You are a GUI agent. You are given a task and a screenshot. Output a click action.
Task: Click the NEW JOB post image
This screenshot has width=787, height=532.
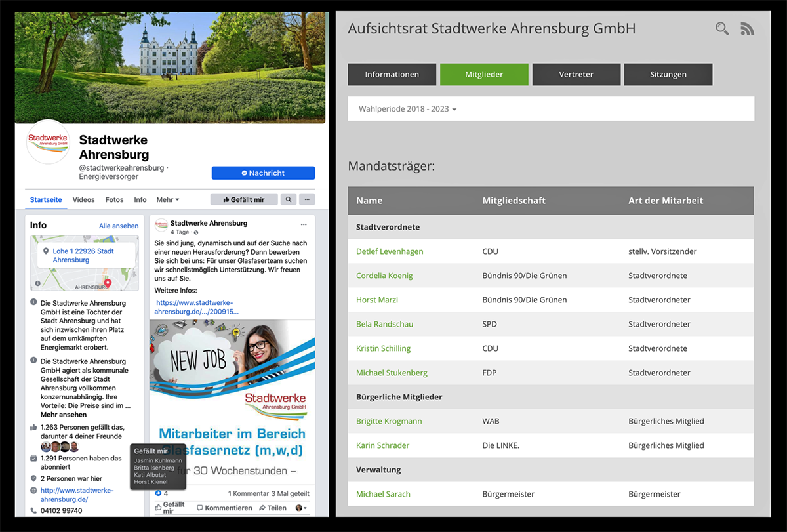[x=232, y=402]
